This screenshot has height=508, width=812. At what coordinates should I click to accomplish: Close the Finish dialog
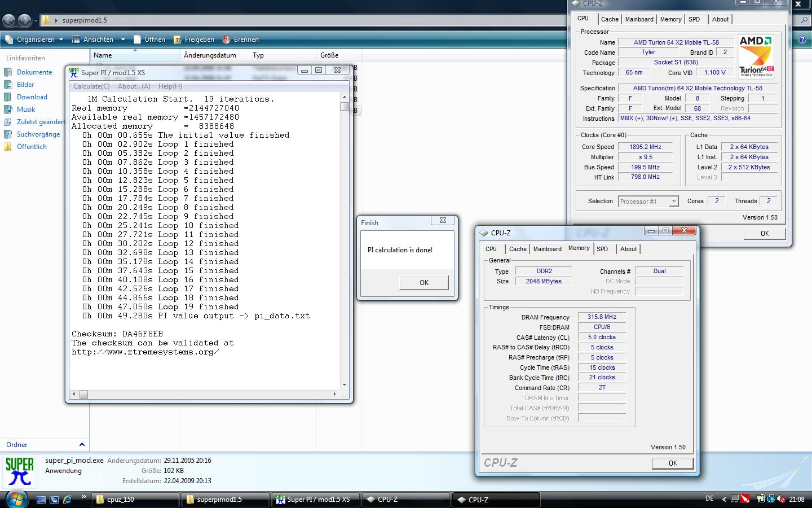[x=443, y=221]
